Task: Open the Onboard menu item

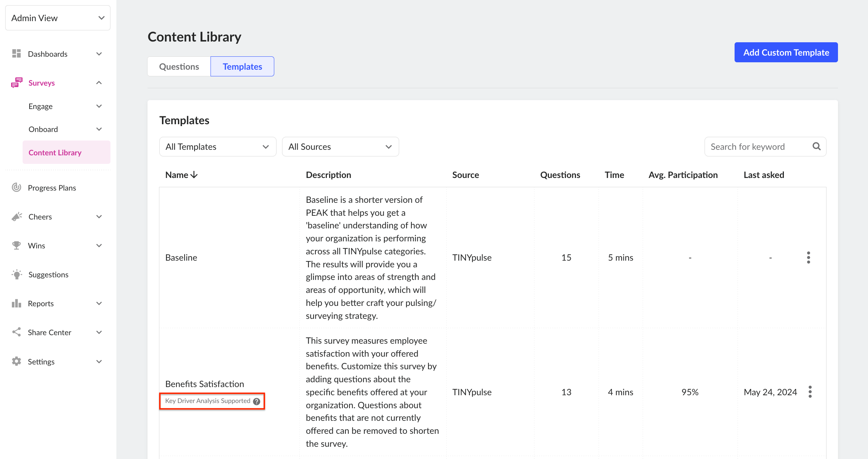Action: [x=43, y=129]
